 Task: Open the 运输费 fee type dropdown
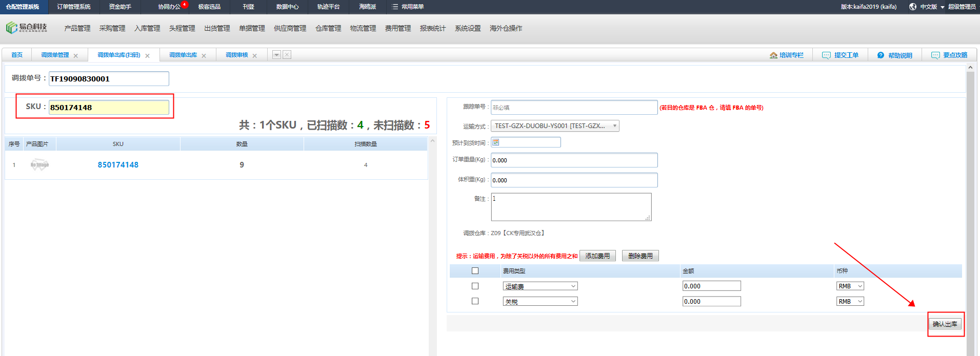pos(540,286)
